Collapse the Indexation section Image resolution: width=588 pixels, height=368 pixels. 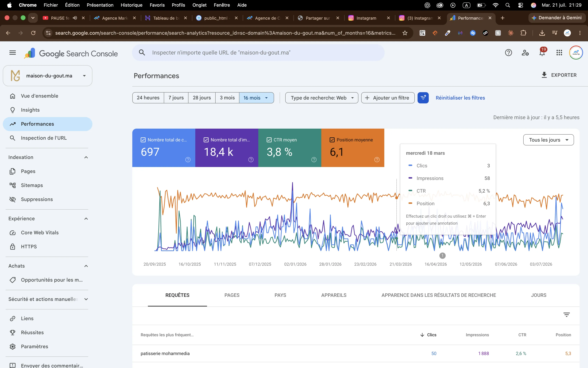[86, 157]
